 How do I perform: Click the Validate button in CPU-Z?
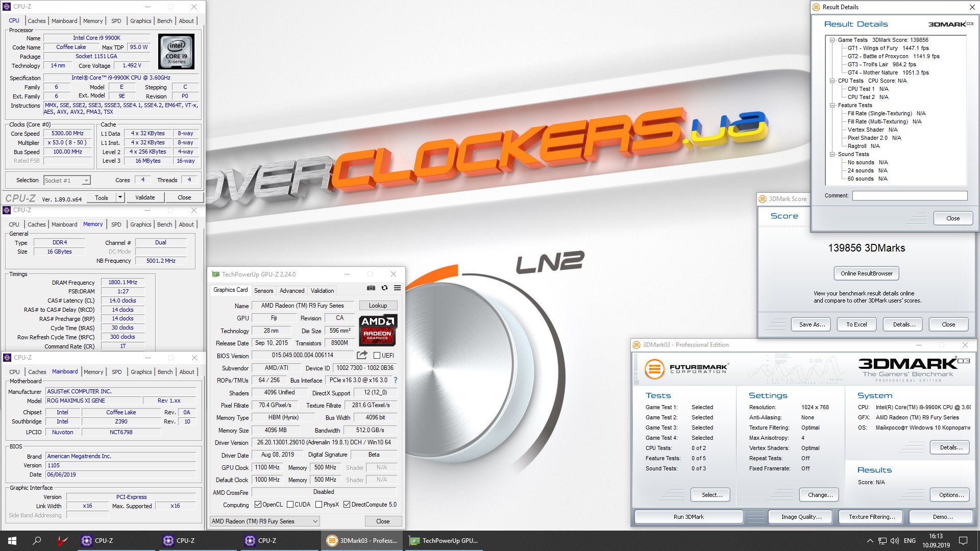tap(145, 197)
